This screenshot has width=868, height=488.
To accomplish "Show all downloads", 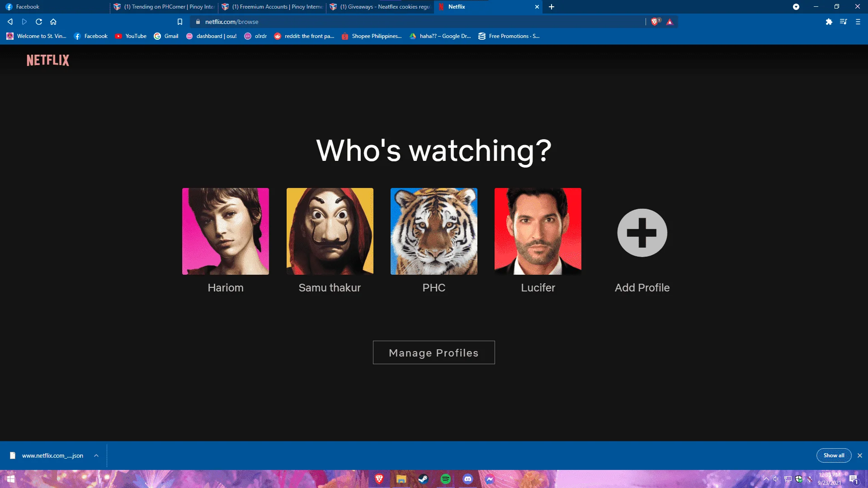I will click(834, 455).
